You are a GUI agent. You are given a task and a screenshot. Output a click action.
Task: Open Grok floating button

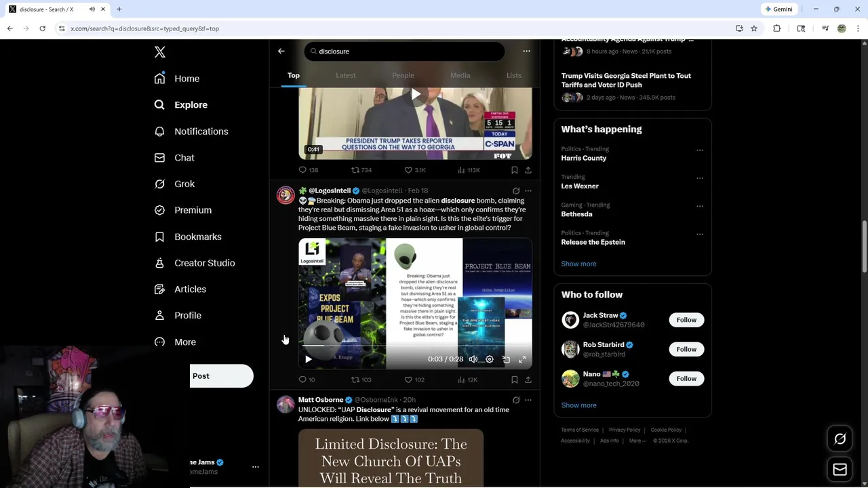point(840,439)
